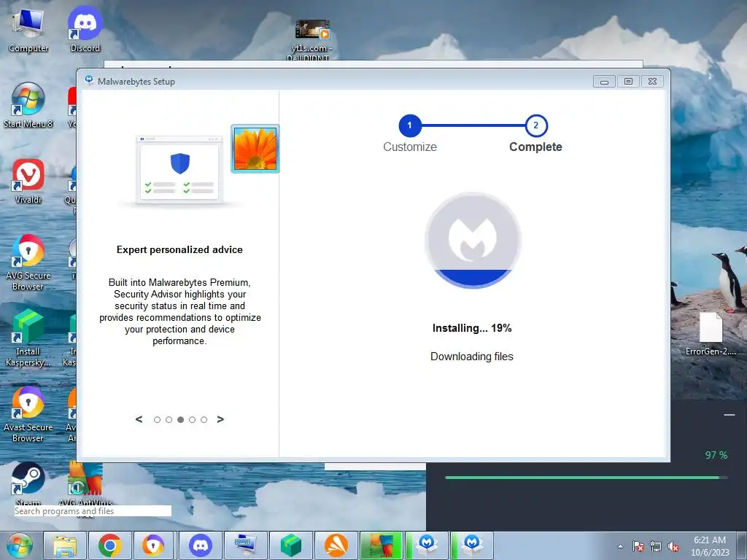Open the ErrorGen-2 file on desktop
This screenshot has height=560, width=747.
point(711,334)
